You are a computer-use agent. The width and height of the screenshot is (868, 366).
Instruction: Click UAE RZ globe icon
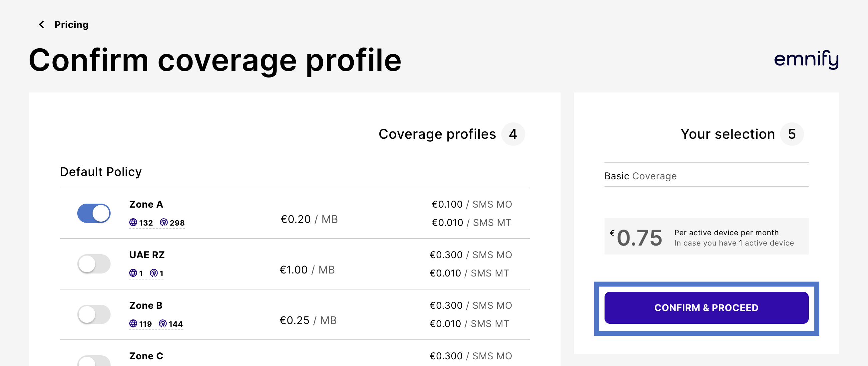[133, 273]
